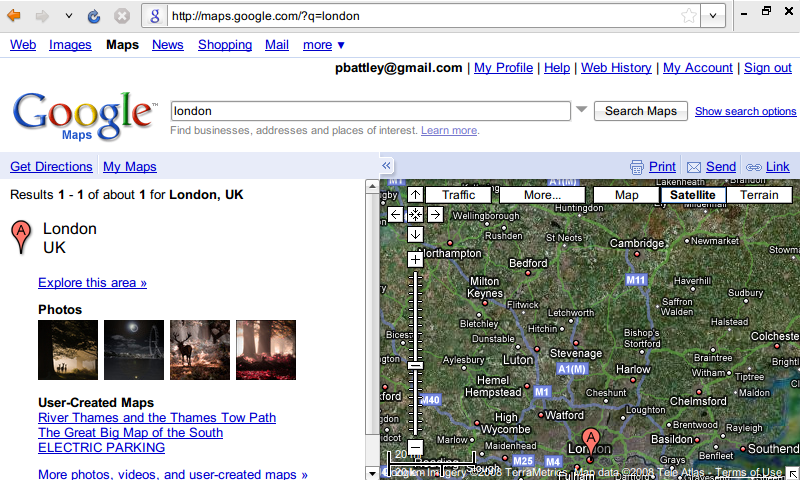Screen dimensions: 800x480
Task: Pan the map left with the left arrow
Action: tap(395, 215)
